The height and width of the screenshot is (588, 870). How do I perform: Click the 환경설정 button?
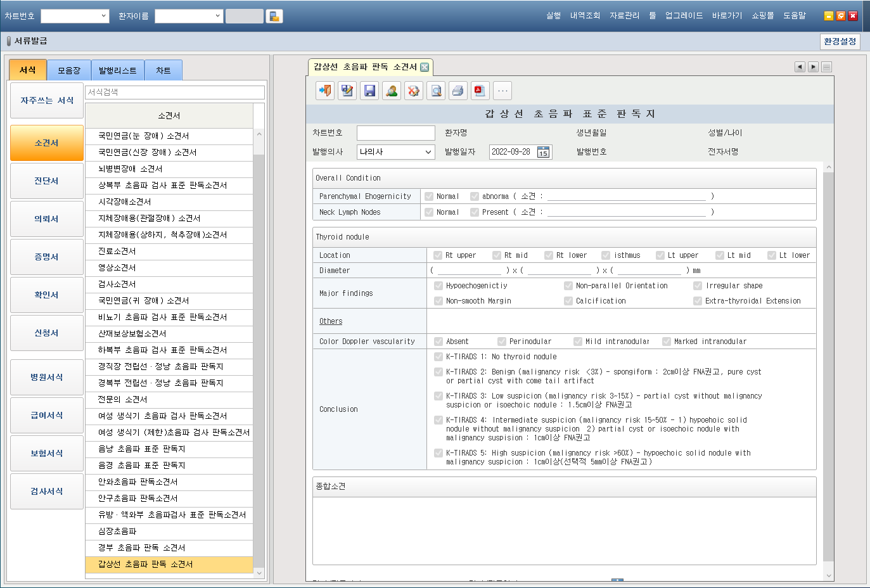click(x=840, y=41)
